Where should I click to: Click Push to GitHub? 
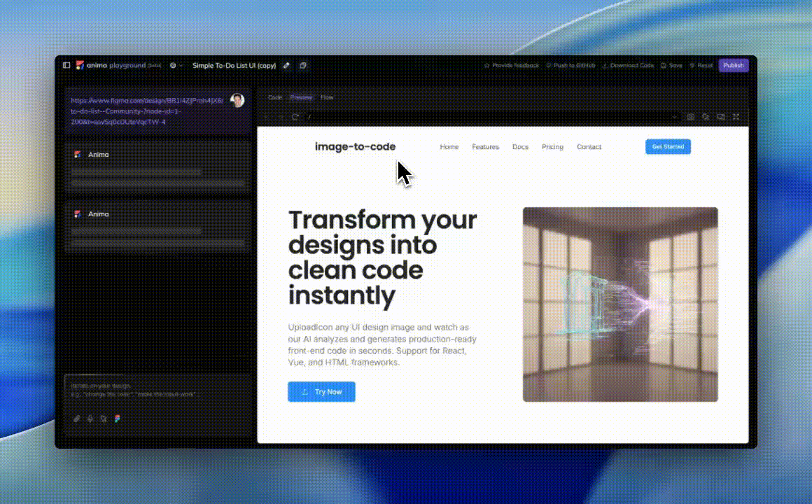570,65
